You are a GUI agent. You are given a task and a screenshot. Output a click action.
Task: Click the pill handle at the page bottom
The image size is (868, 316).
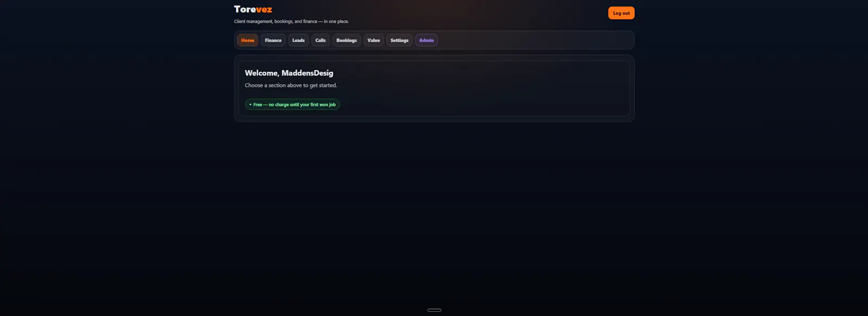tap(434, 310)
